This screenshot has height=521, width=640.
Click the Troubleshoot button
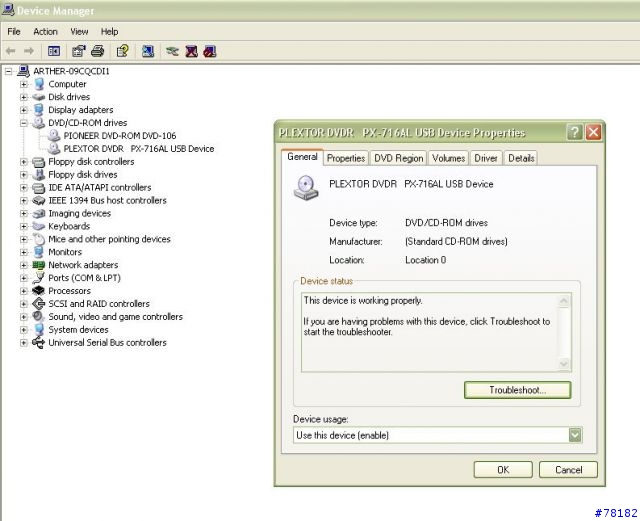pyautogui.click(x=518, y=390)
